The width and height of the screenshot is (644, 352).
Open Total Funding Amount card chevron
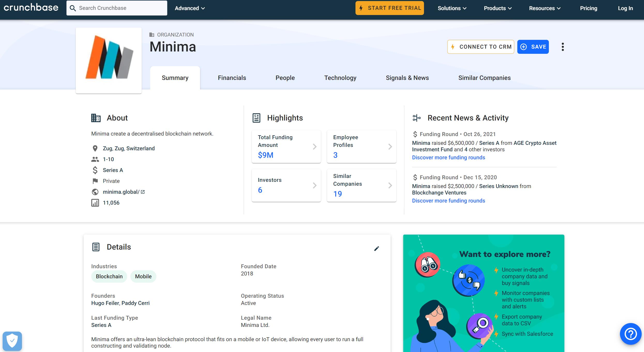[x=315, y=147]
